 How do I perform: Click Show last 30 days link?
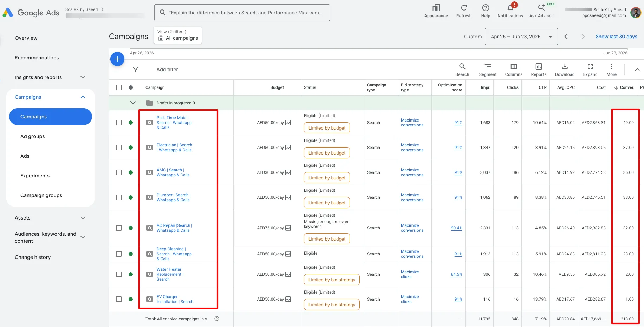pyautogui.click(x=616, y=37)
